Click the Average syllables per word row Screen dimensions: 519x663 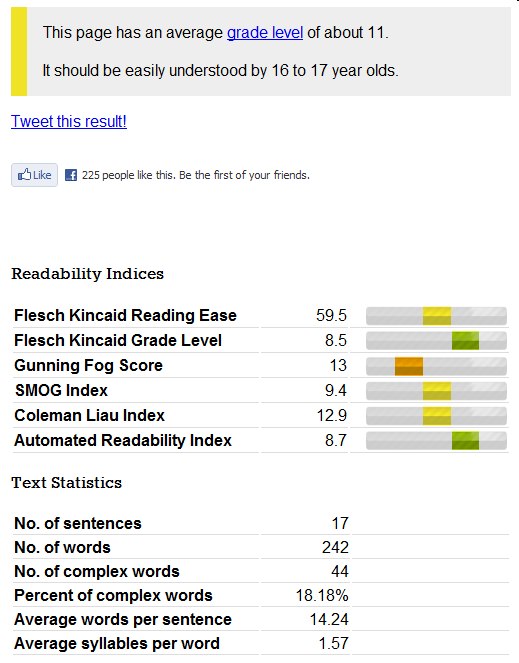pyautogui.click(x=260, y=644)
